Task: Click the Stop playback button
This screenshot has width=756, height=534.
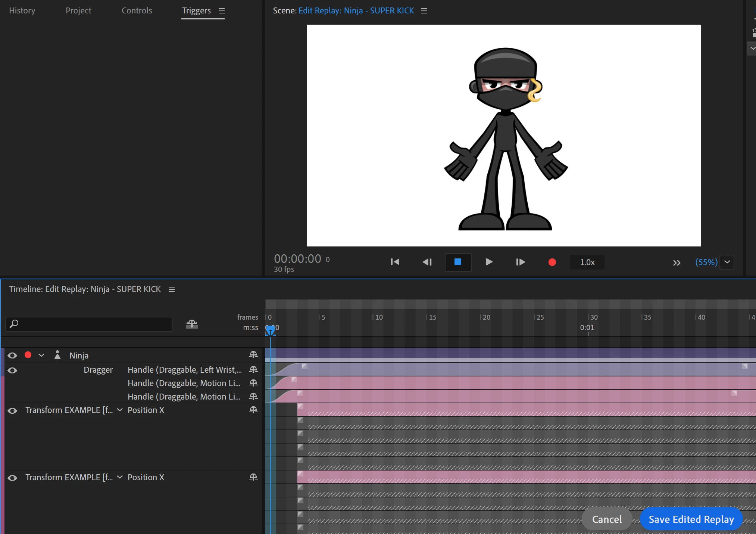Action: click(x=458, y=262)
